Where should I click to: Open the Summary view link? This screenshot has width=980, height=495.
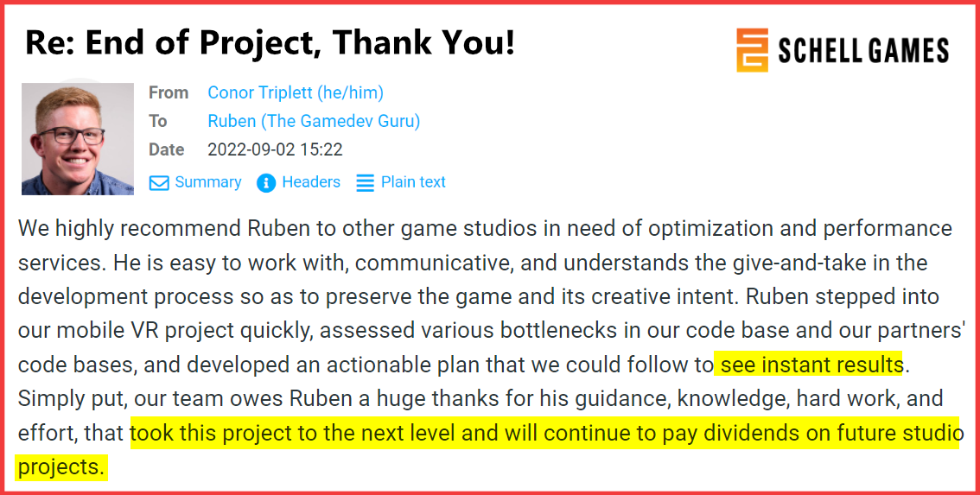click(207, 182)
